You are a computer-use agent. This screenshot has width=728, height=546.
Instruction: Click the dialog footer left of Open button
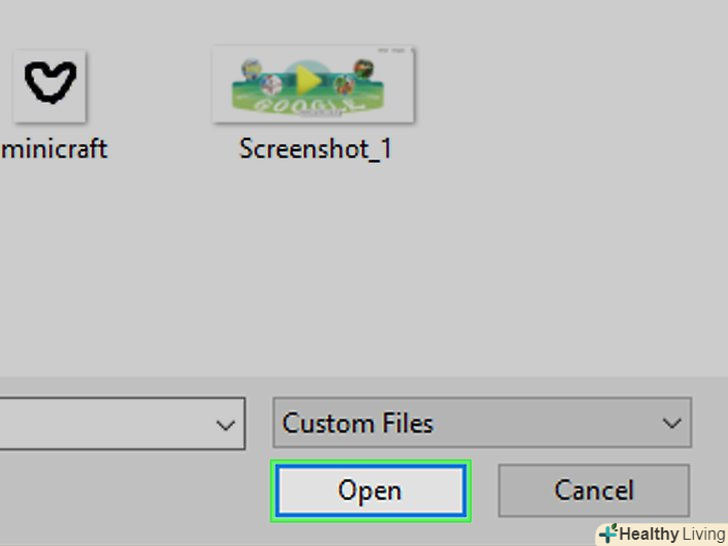coord(130,492)
